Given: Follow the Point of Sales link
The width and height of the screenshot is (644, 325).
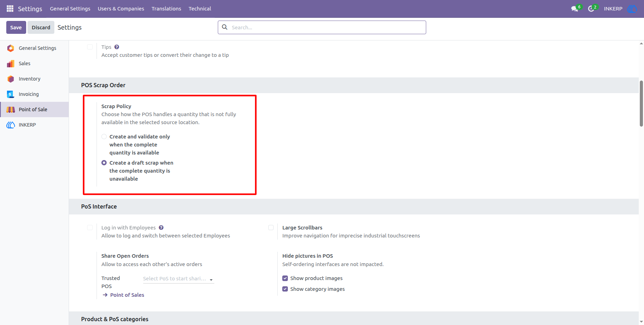Looking at the screenshot, I should (x=127, y=295).
